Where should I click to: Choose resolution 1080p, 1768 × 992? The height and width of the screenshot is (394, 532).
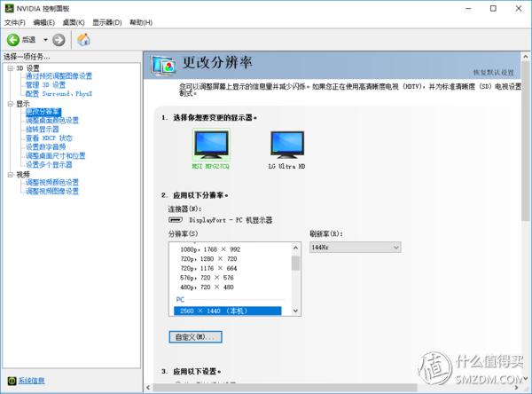click(x=210, y=249)
